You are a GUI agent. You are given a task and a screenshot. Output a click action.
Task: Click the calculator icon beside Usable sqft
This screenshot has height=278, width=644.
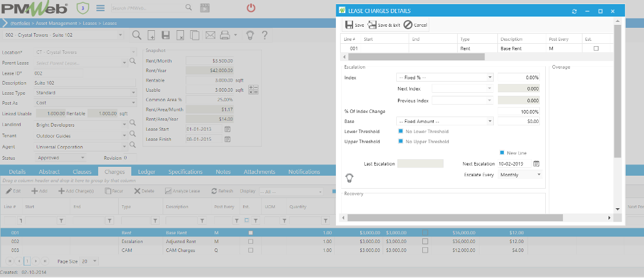click(254, 90)
